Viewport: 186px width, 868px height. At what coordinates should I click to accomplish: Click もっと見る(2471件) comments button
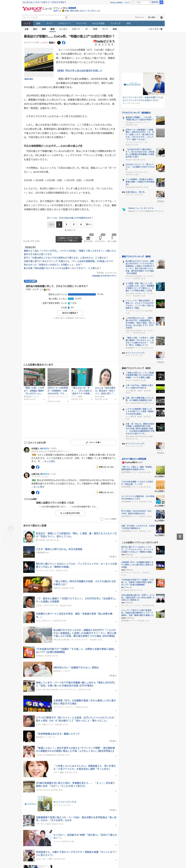tap(70, 513)
